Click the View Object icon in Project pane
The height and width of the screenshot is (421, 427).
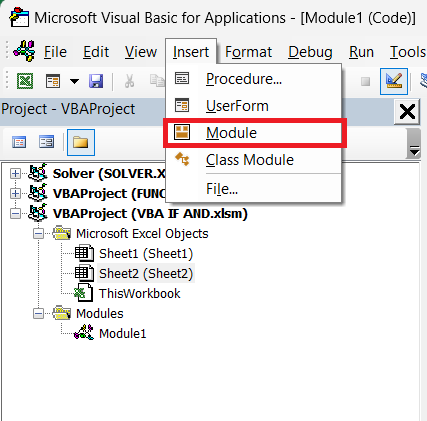click(x=46, y=142)
